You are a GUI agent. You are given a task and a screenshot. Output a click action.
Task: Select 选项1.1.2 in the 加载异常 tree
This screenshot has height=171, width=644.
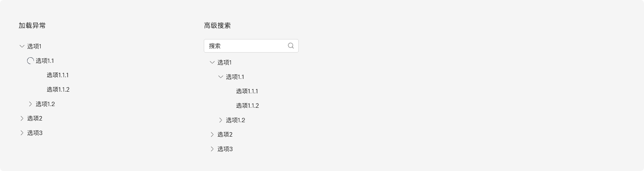(58, 90)
